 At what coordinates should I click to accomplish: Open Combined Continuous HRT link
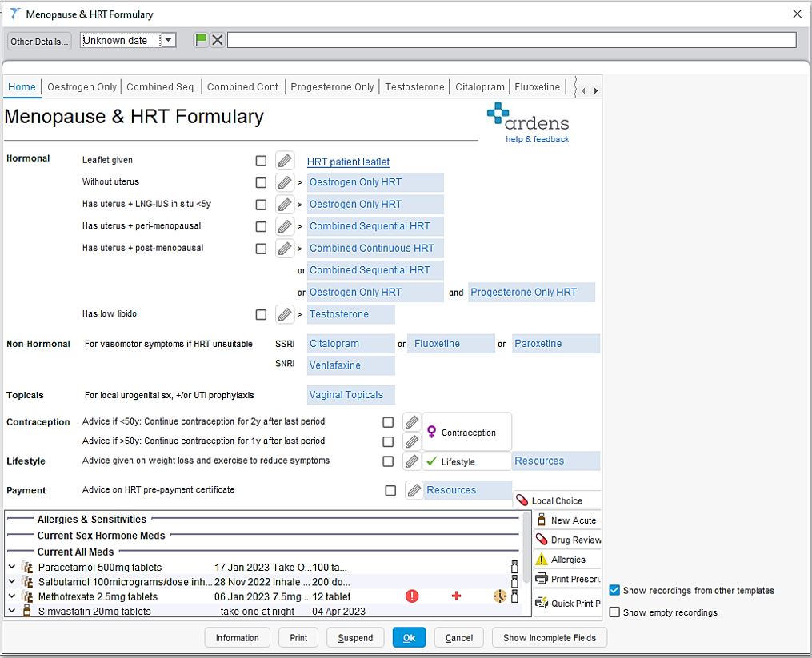pos(375,249)
